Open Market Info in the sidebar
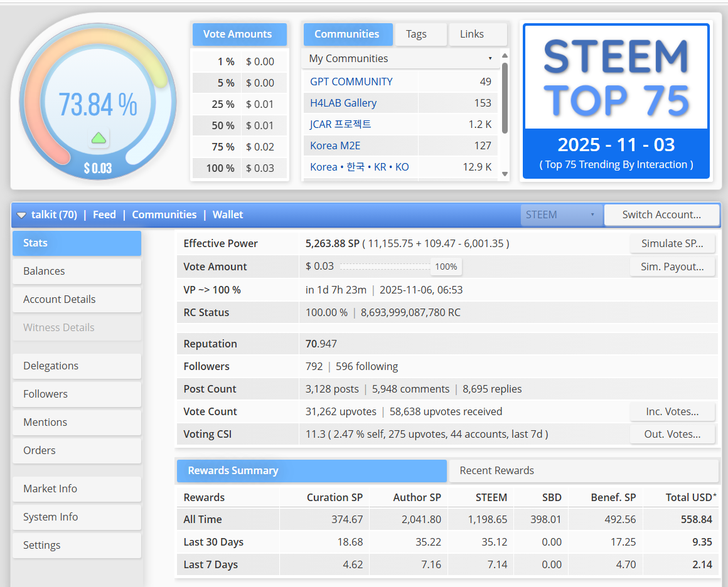This screenshot has height=587, width=728. (x=77, y=489)
